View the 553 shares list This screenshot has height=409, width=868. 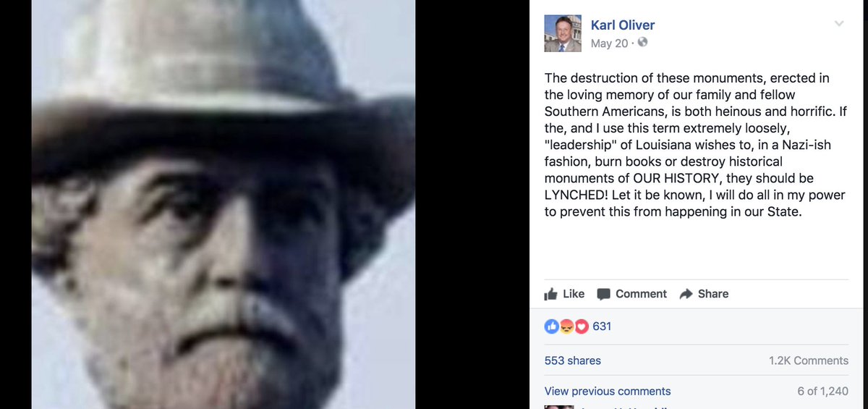pyautogui.click(x=573, y=360)
